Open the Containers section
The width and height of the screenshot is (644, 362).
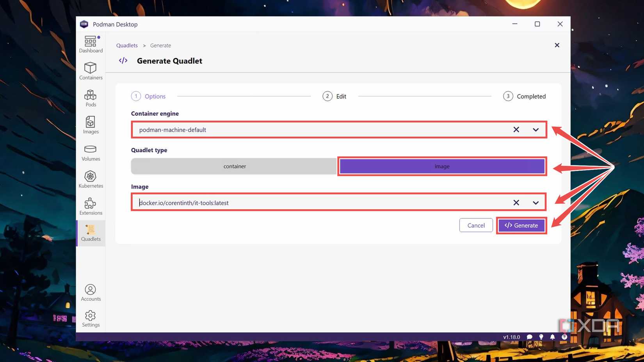click(91, 71)
